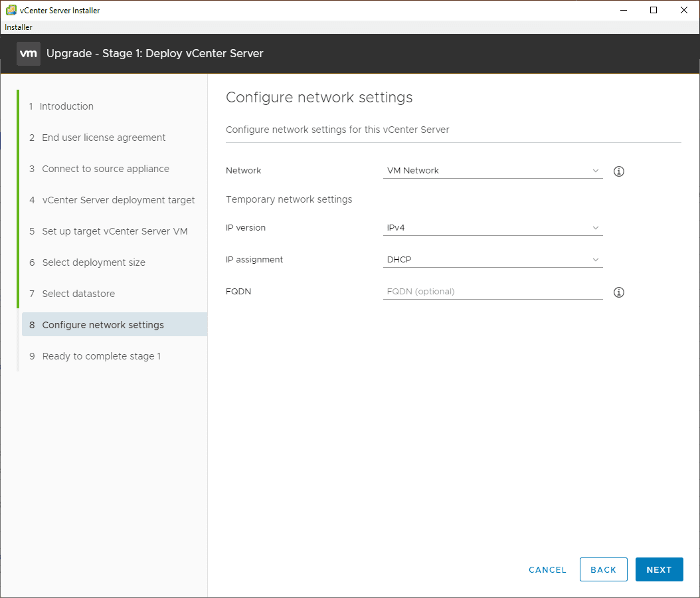Open the IP assignment DHCP dropdown
Screen dimensions: 700x598
[493, 260]
